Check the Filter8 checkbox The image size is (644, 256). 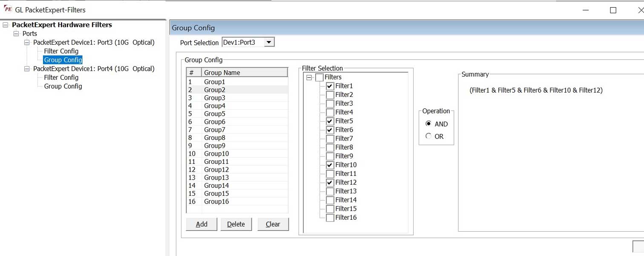[330, 147]
